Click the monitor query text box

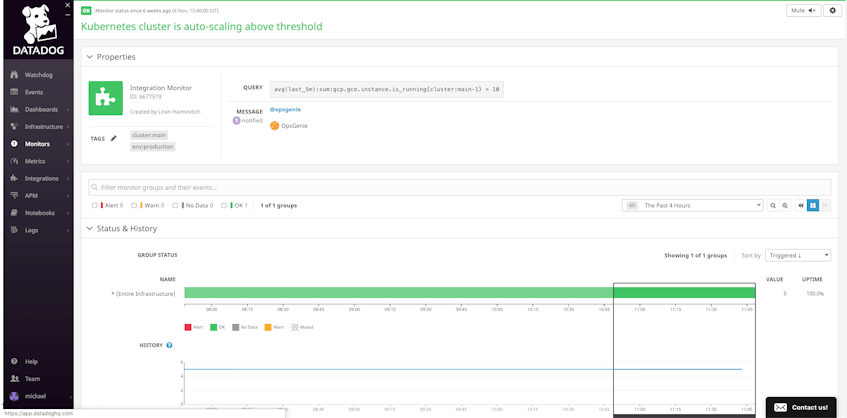[x=387, y=89]
